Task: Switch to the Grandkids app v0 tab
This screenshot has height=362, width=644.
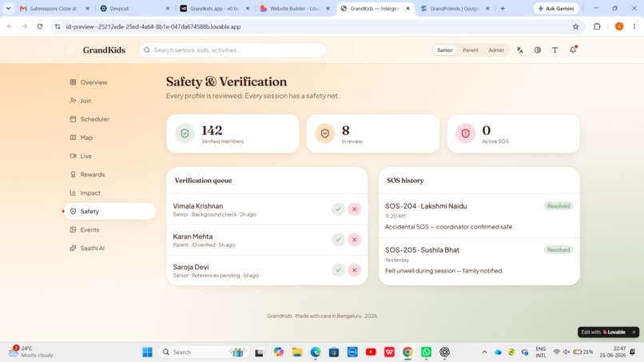Action: (x=215, y=8)
